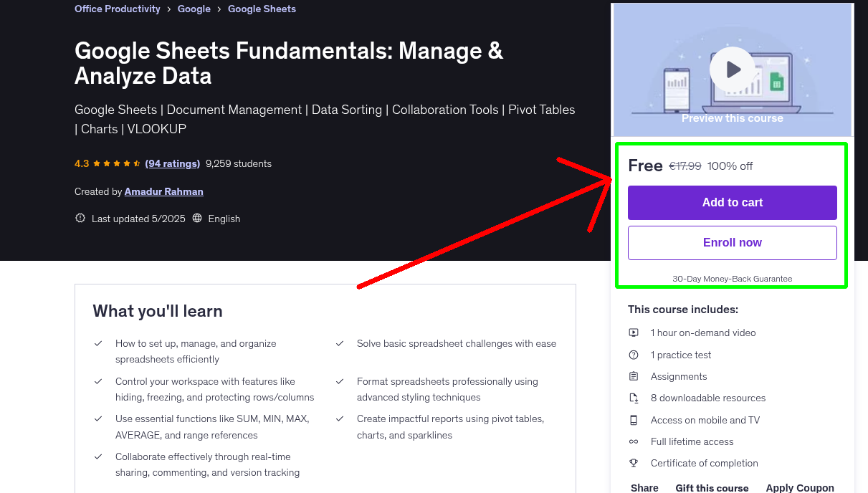Click Gift this course
The height and width of the screenshot is (493, 868).
(x=712, y=487)
